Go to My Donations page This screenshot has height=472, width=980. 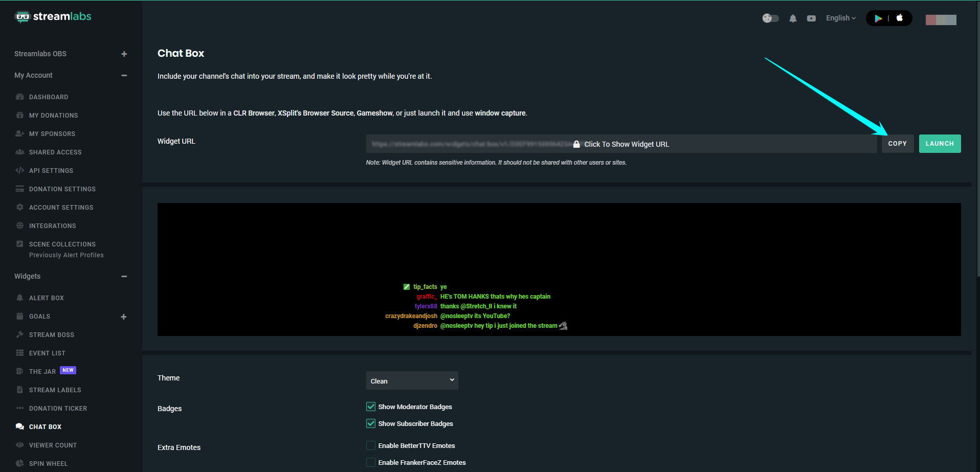[54, 116]
